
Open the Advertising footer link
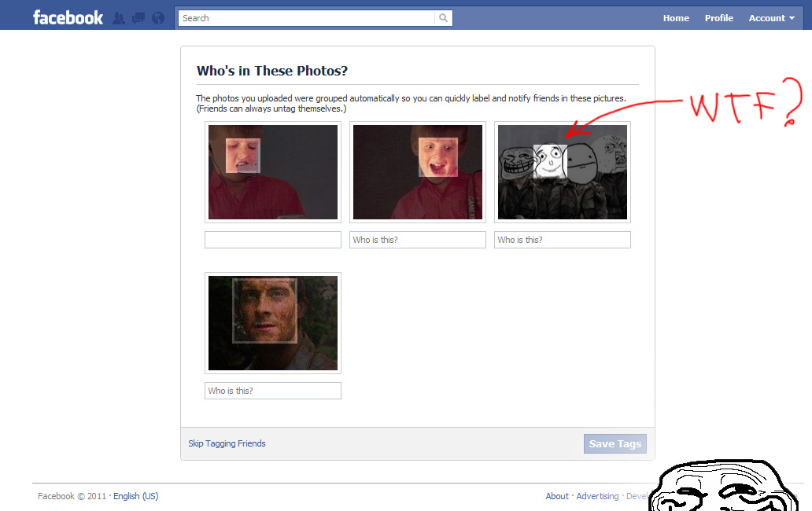597,496
